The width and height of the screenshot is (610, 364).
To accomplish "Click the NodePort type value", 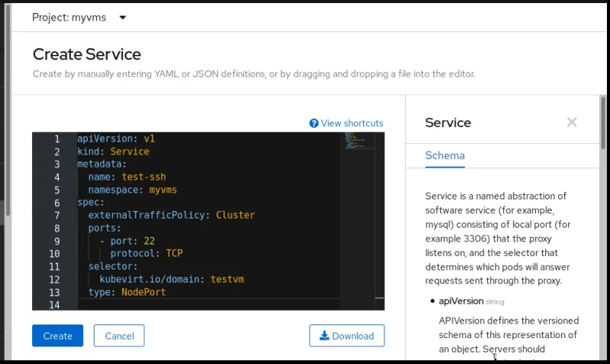I will pos(143,292).
